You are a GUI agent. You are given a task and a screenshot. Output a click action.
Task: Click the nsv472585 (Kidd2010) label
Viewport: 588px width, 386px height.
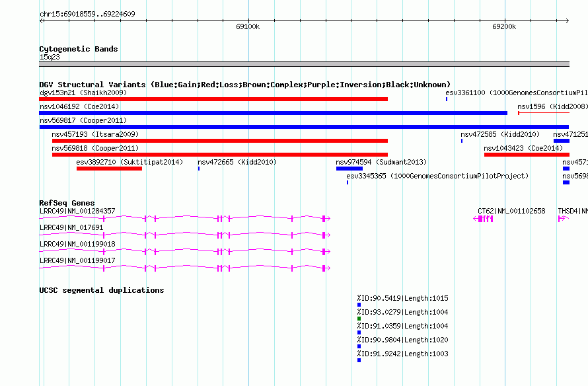click(x=500, y=134)
